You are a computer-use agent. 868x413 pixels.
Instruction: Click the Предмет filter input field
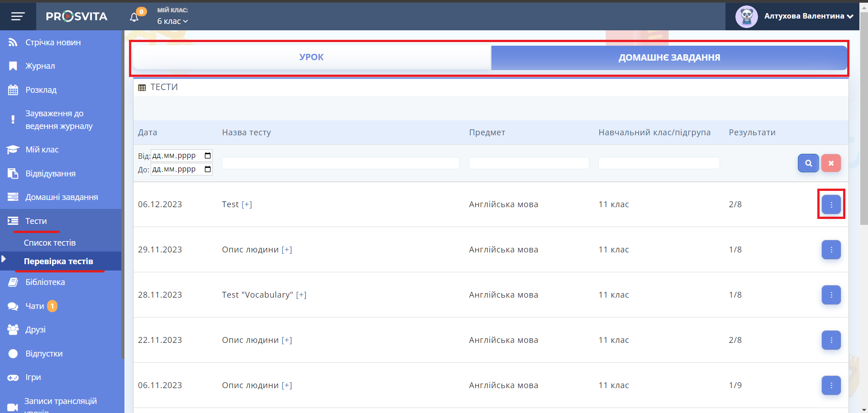click(x=529, y=163)
